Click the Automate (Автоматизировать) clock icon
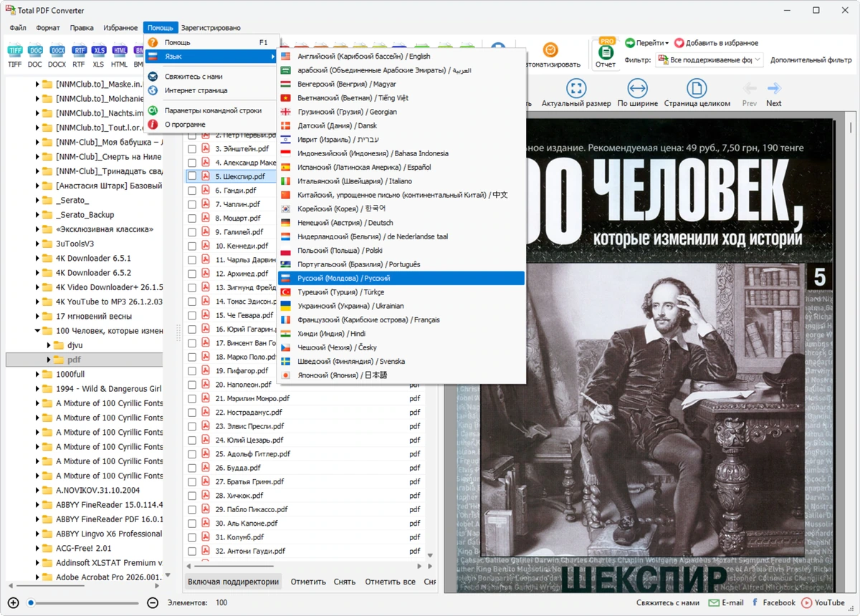This screenshot has width=860, height=616. pos(550,50)
